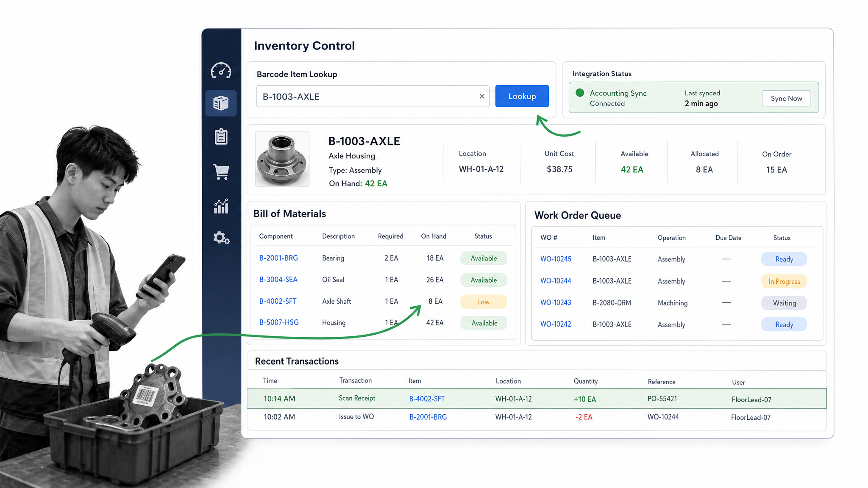Click the Ready badge for WO-10245
The width and height of the screenshot is (868, 488).
pyautogui.click(x=784, y=259)
